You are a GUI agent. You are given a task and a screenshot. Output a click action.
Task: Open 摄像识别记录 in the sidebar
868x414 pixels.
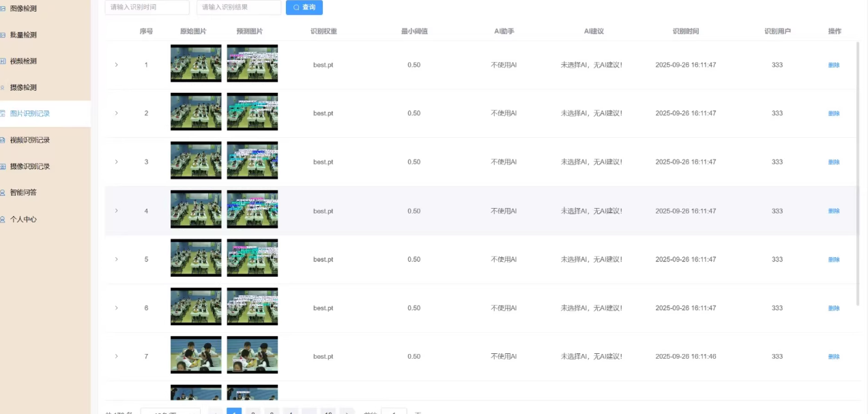pos(29,166)
